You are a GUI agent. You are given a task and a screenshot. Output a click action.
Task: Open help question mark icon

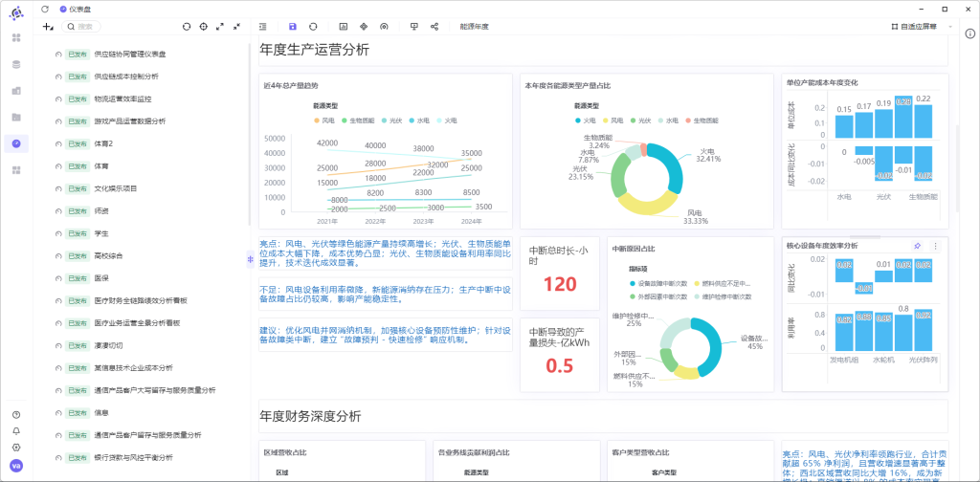click(16, 414)
